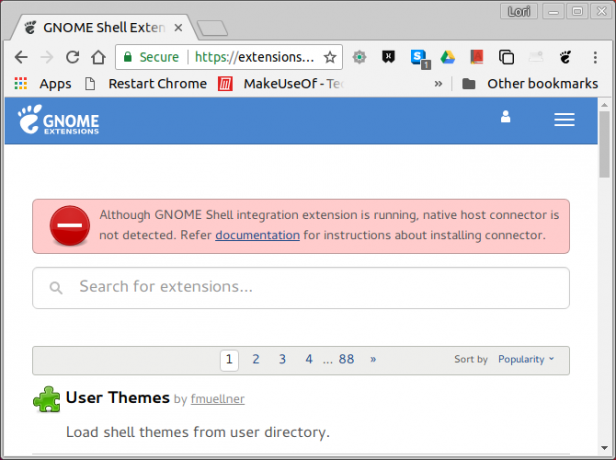Click the scrollbar up arrow

pos(605,104)
